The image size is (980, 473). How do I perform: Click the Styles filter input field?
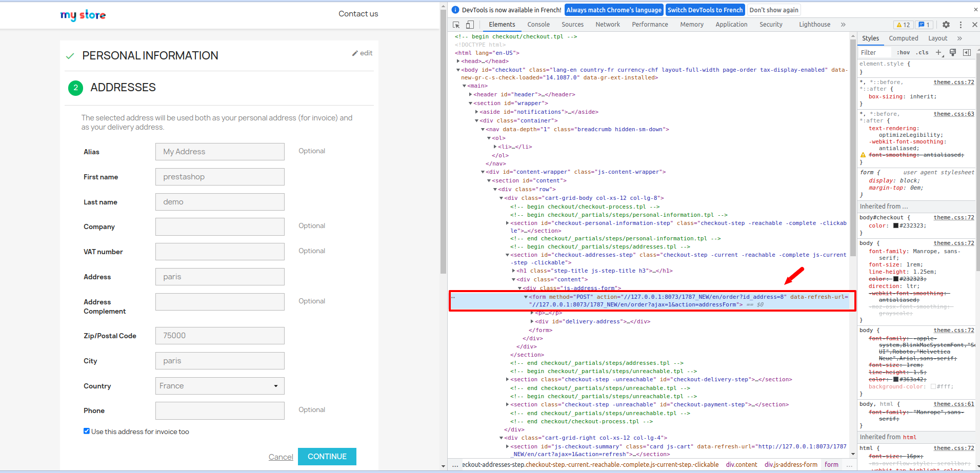874,52
